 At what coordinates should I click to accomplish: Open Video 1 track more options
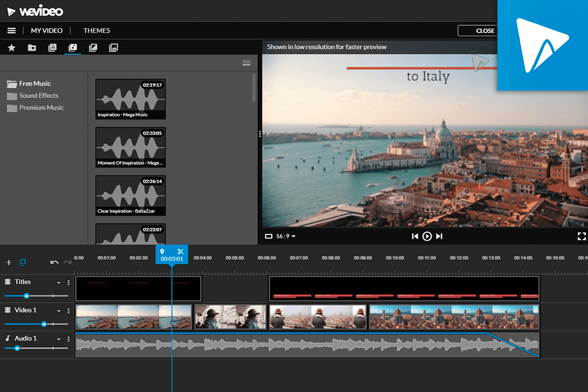pyautogui.click(x=68, y=311)
